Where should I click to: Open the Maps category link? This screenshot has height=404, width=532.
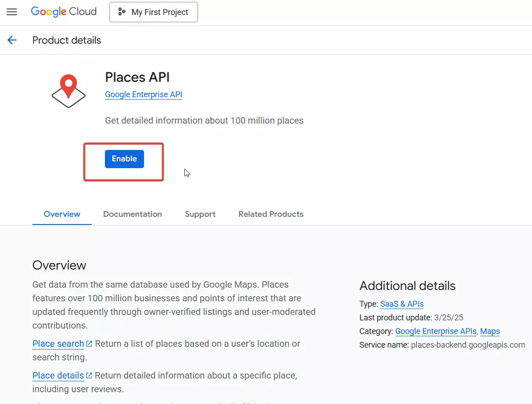point(490,331)
